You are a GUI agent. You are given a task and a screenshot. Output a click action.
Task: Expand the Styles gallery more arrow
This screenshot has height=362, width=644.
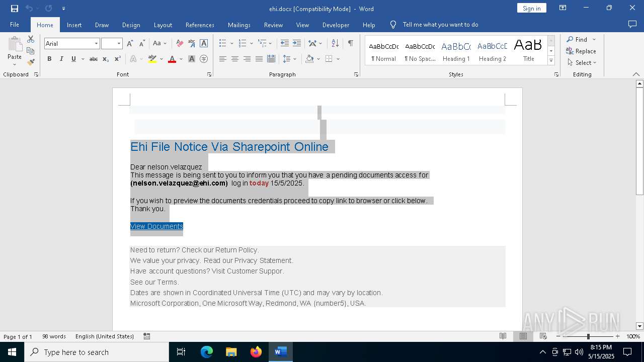tap(551, 61)
